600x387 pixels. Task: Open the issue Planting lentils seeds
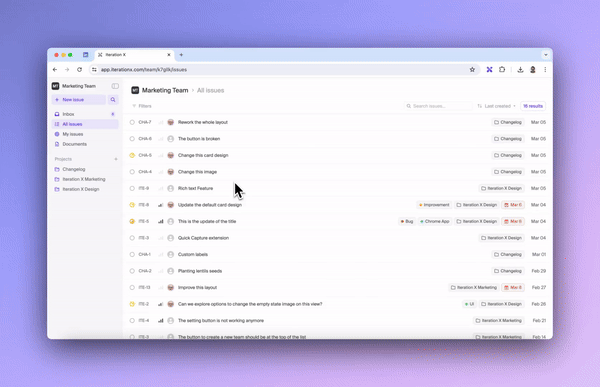pyautogui.click(x=200, y=271)
